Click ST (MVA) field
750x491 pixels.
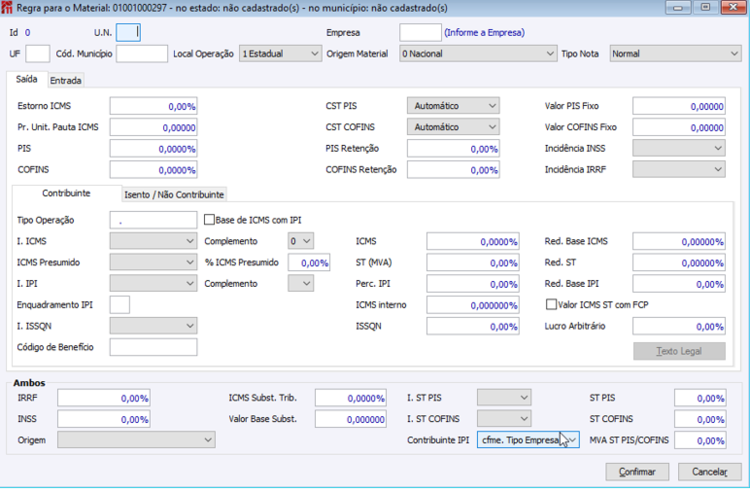point(473,262)
